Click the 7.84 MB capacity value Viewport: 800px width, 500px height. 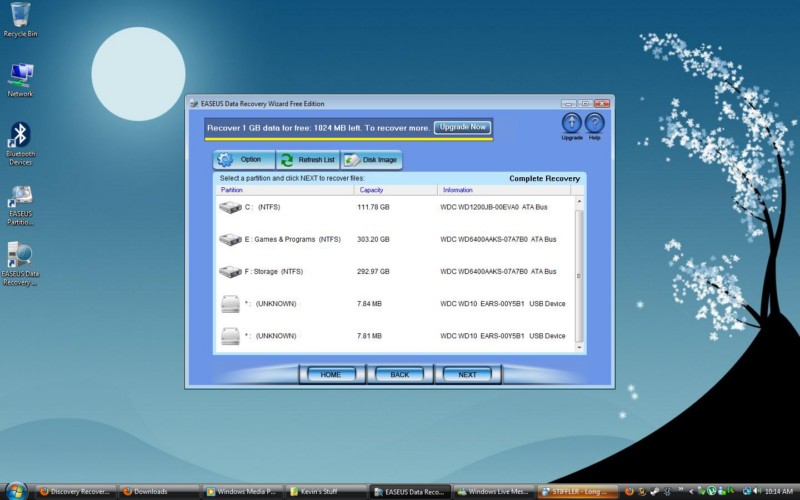369,304
